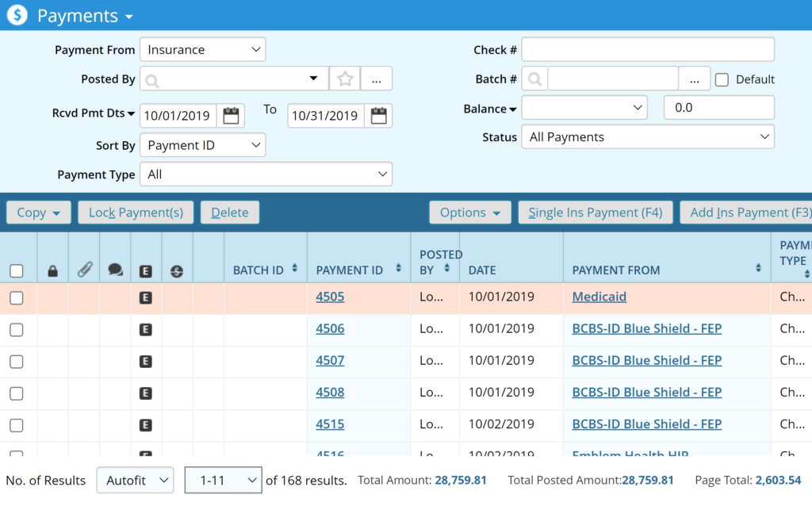812x506 pixels.
Task: Click the star favorite icon beside Posted By
Action: coord(345,79)
